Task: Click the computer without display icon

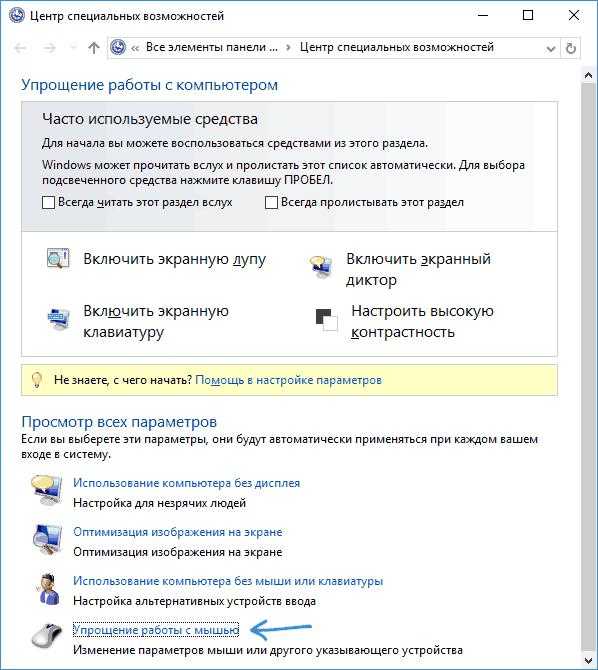Action: click(47, 490)
